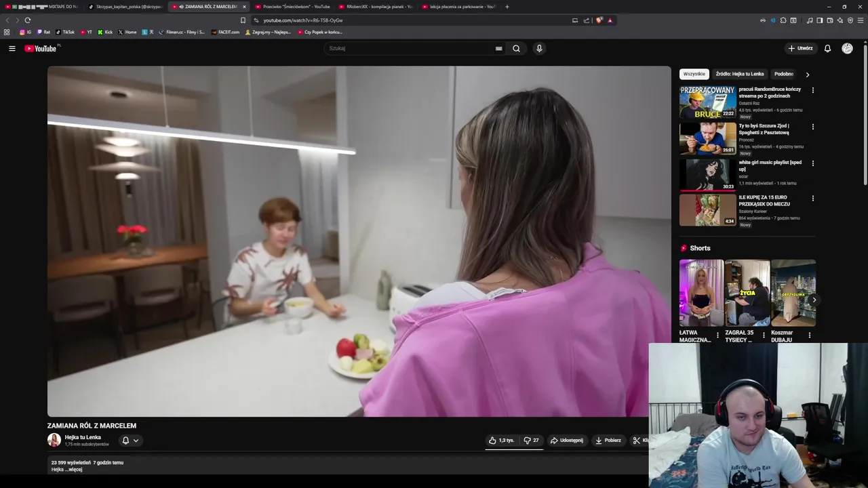The width and height of the screenshot is (868, 488).
Task: Open the browser main menu
Action: pos(861,20)
